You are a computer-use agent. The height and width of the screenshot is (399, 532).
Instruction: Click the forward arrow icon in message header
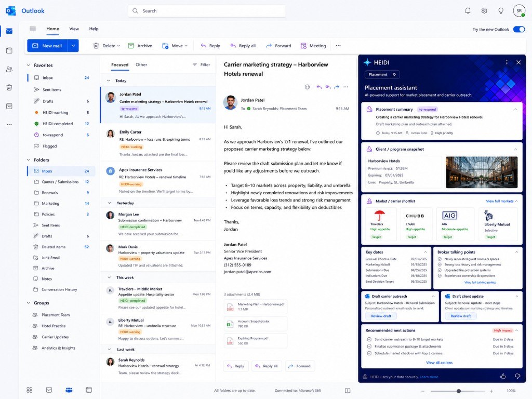click(x=337, y=87)
